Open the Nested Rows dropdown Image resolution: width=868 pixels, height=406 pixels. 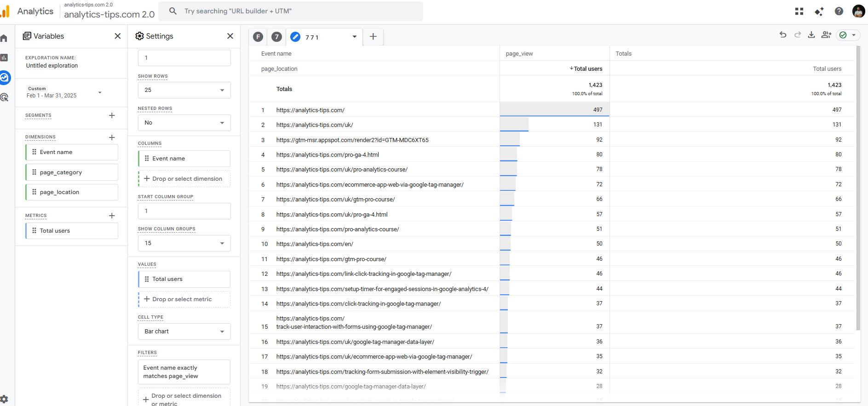pyautogui.click(x=184, y=123)
